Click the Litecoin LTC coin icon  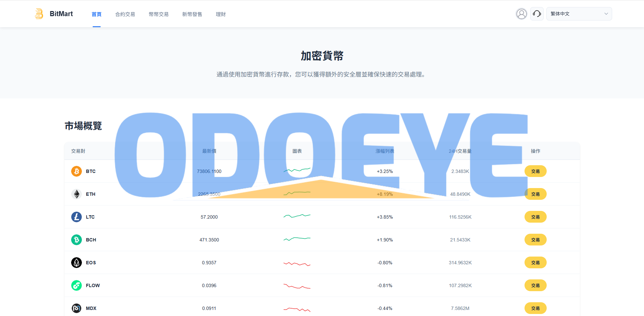click(x=77, y=217)
